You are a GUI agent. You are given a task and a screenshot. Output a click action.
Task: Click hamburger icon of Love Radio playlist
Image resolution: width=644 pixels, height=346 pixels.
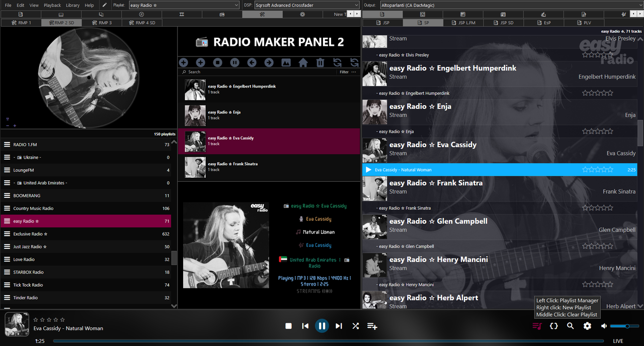pos(7,259)
